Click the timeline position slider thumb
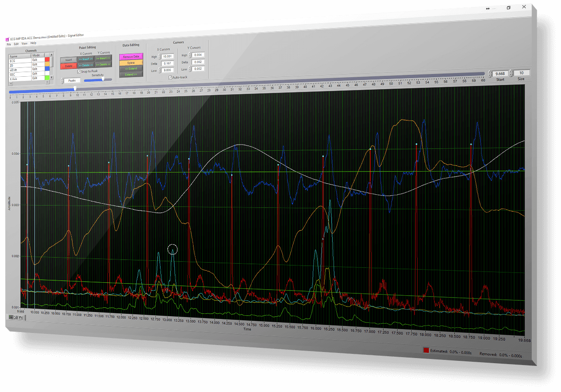 pyautogui.click(x=75, y=88)
